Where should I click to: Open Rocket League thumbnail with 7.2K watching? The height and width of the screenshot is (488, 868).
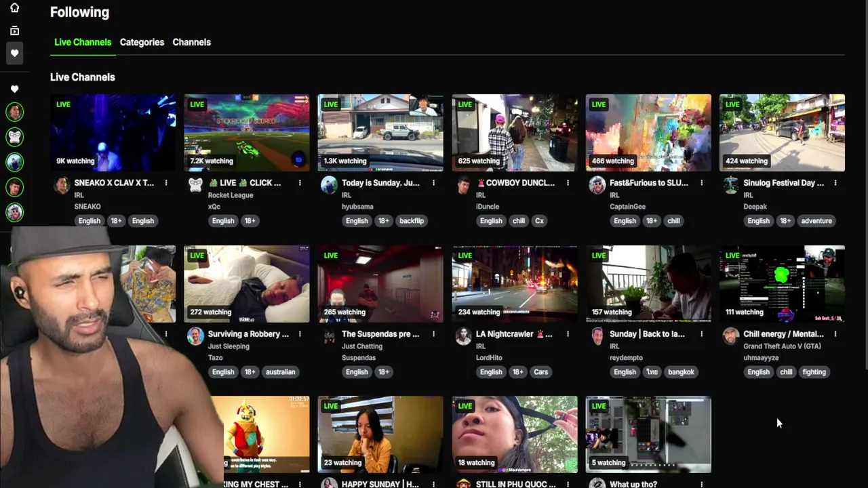[247, 133]
